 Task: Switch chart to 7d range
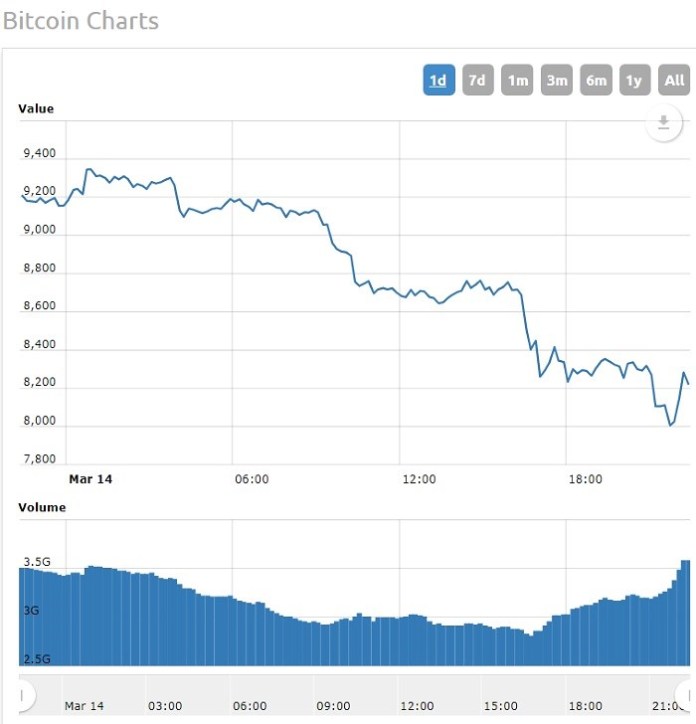click(478, 80)
